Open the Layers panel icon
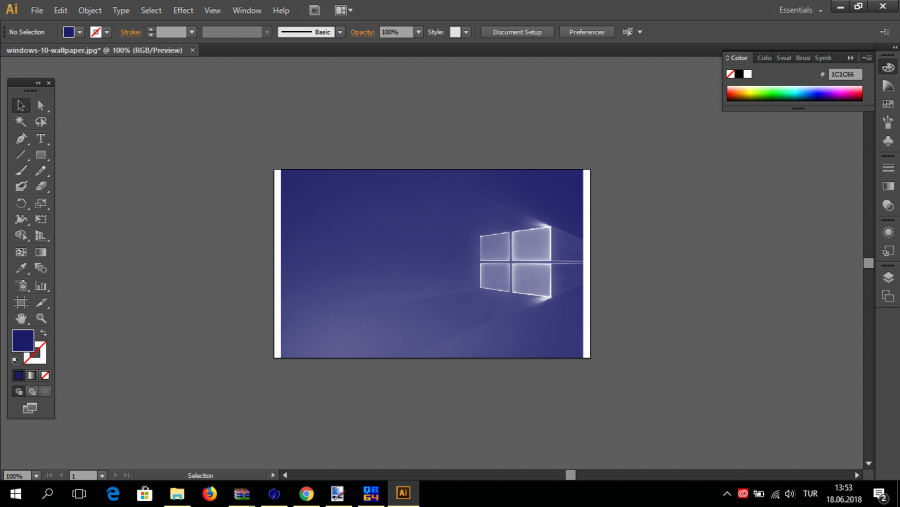The height and width of the screenshot is (507, 900). coord(888,277)
